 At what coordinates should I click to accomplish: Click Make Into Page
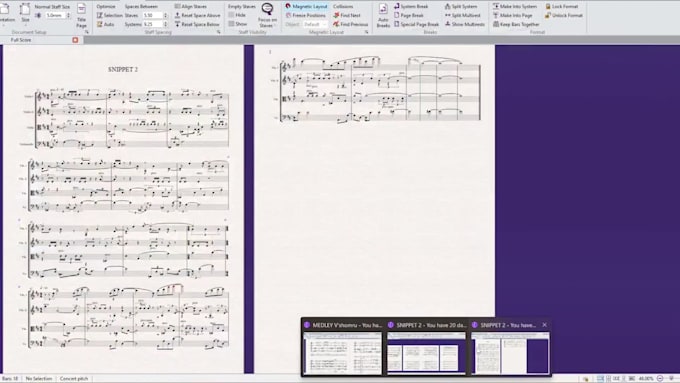[512, 15]
